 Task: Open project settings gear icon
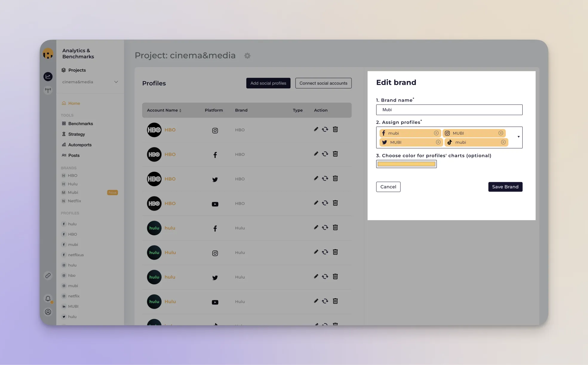click(x=247, y=56)
